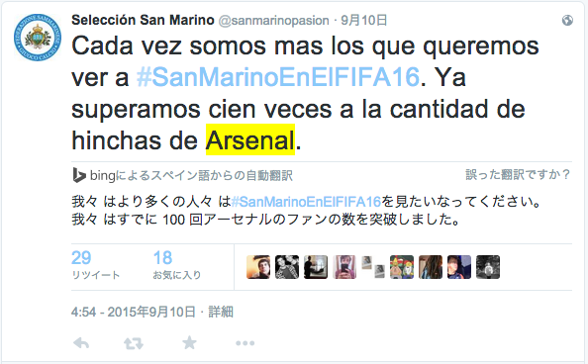Open 詳細 details link
588x364 pixels.
pyautogui.click(x=221, y=312)
